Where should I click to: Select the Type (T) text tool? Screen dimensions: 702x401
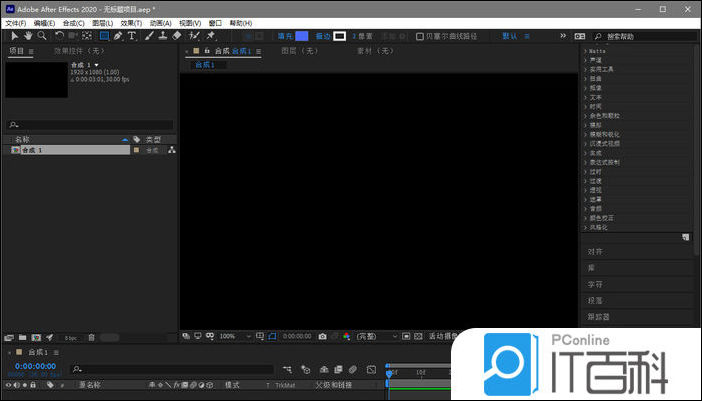point(132,36)
